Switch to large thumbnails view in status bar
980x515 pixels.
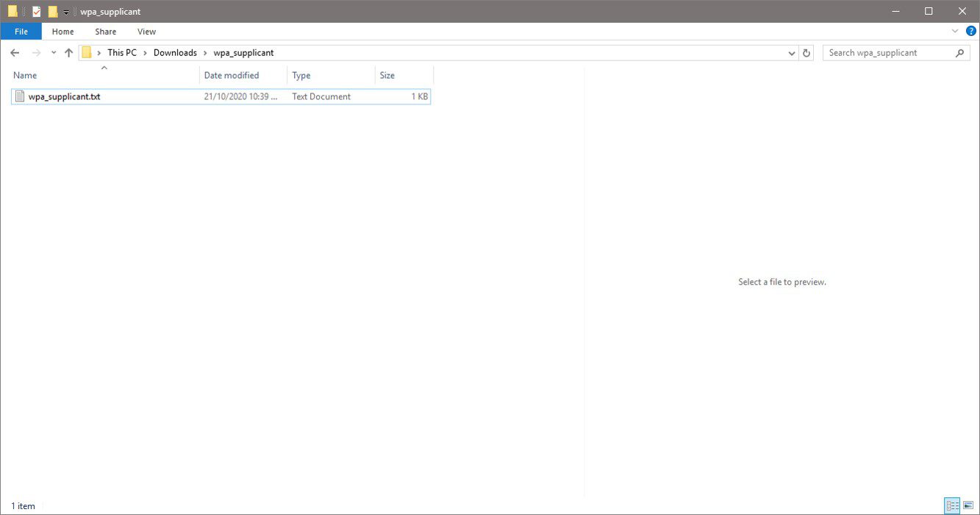pos(968,505)
